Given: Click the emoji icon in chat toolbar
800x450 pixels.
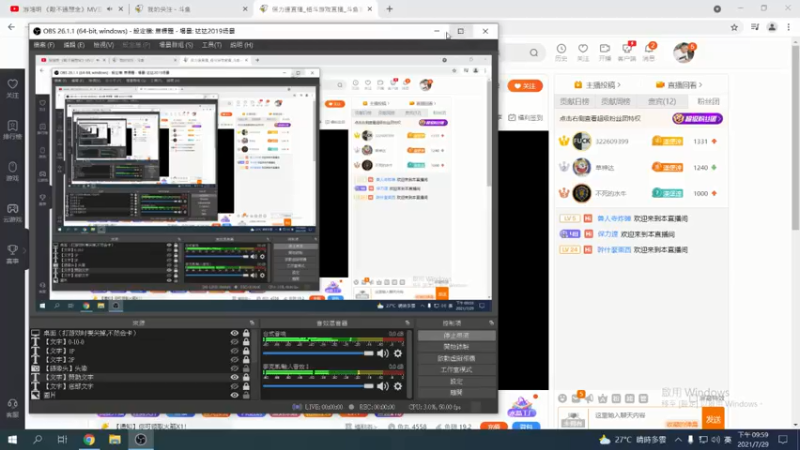Looking at the screenshot, I should pos(562,398).
